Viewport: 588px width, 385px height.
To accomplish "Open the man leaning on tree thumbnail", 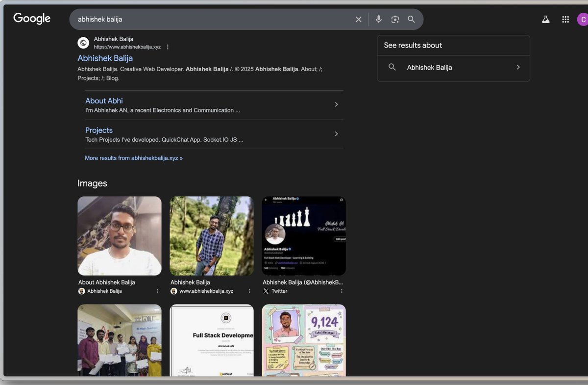I will (212, 236).
